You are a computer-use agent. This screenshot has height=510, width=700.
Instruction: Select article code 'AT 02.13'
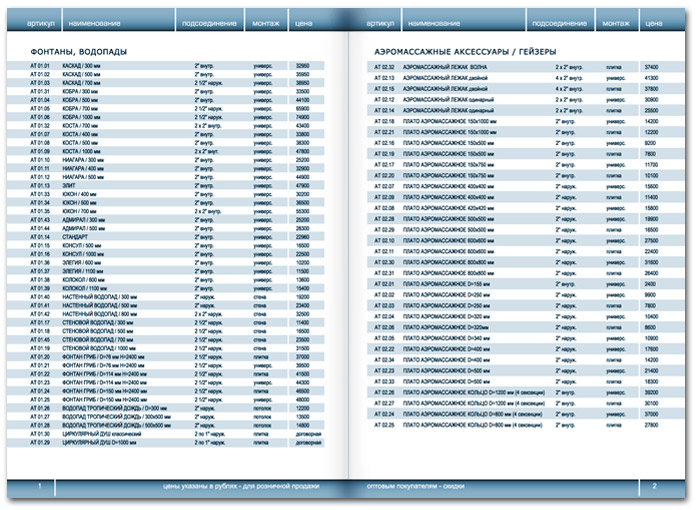click(384, 78)
